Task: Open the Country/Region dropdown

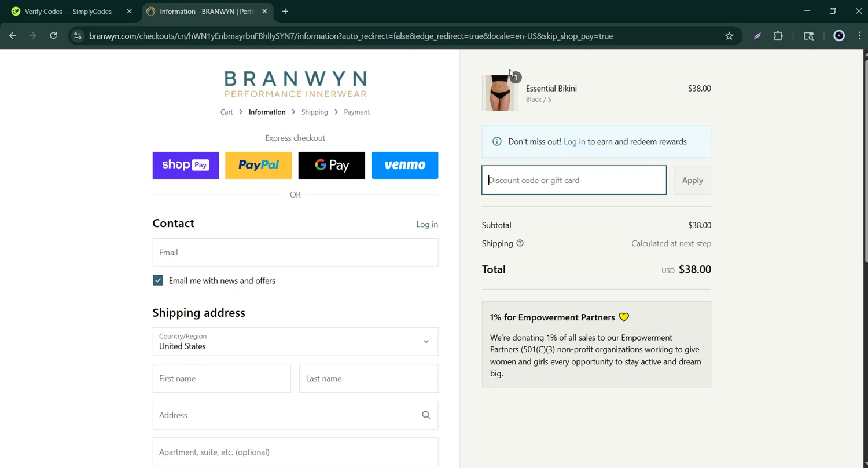Action: pos(295,342)
